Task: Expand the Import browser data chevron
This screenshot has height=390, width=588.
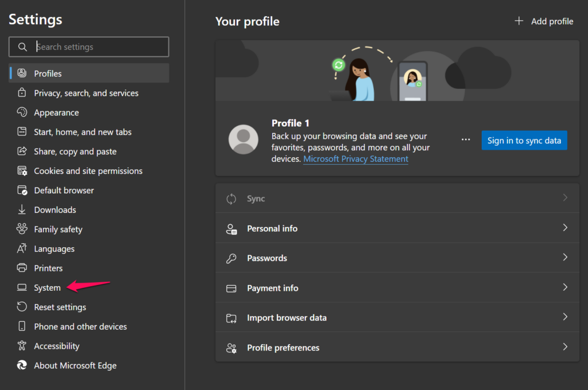Action: point(565,317)
